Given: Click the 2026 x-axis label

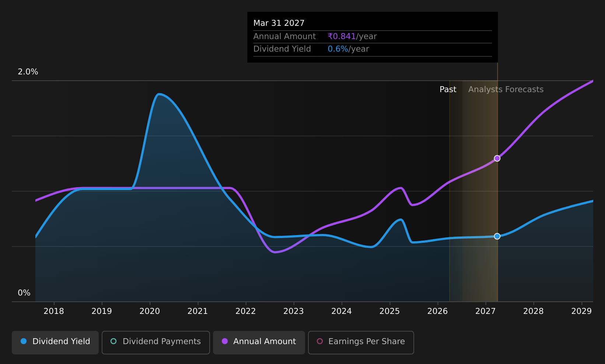Looking at the screenshot, I should click(437, 311).
